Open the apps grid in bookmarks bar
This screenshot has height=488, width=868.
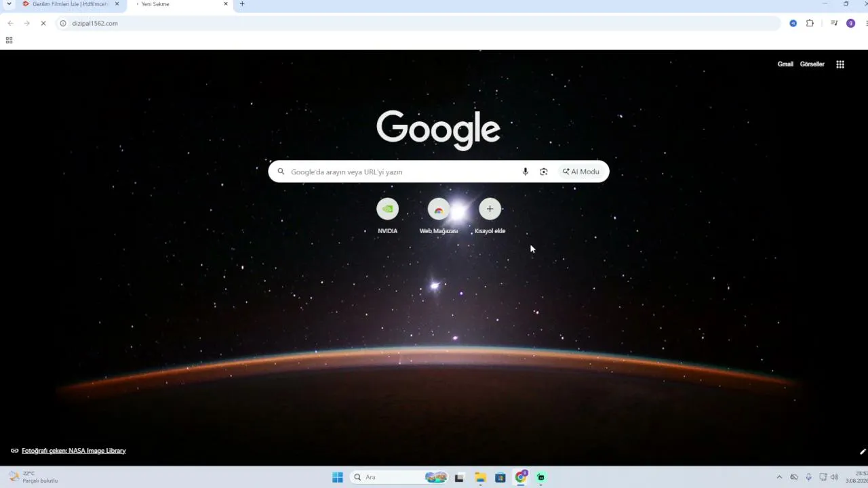coord(9,40)
